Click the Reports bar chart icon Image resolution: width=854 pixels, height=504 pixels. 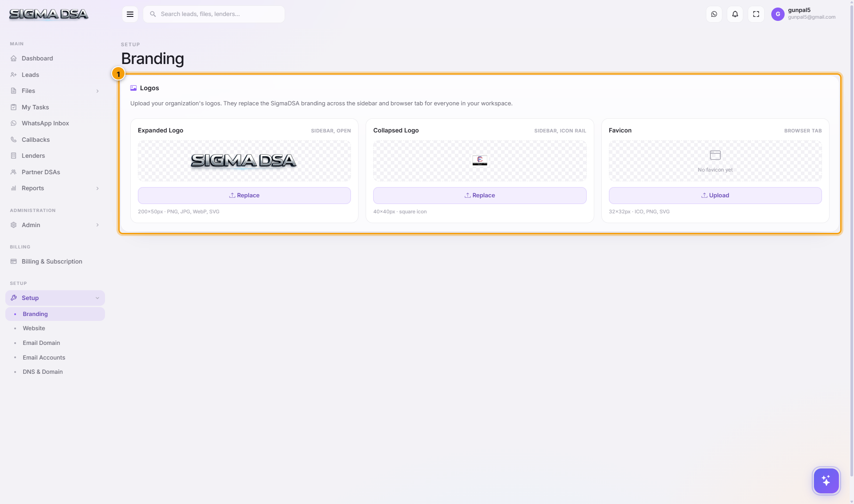pos(14,188)
